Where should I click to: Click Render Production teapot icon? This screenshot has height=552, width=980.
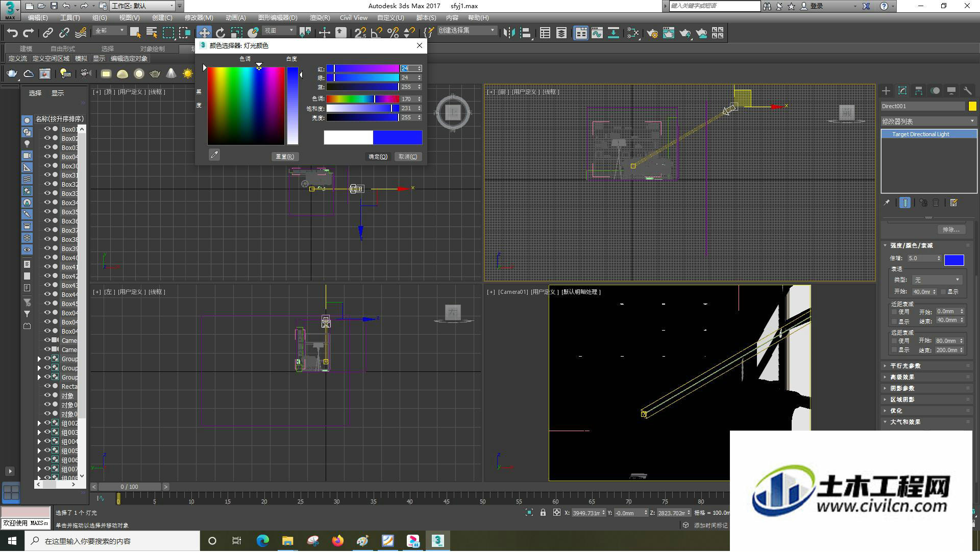(685, 33)
